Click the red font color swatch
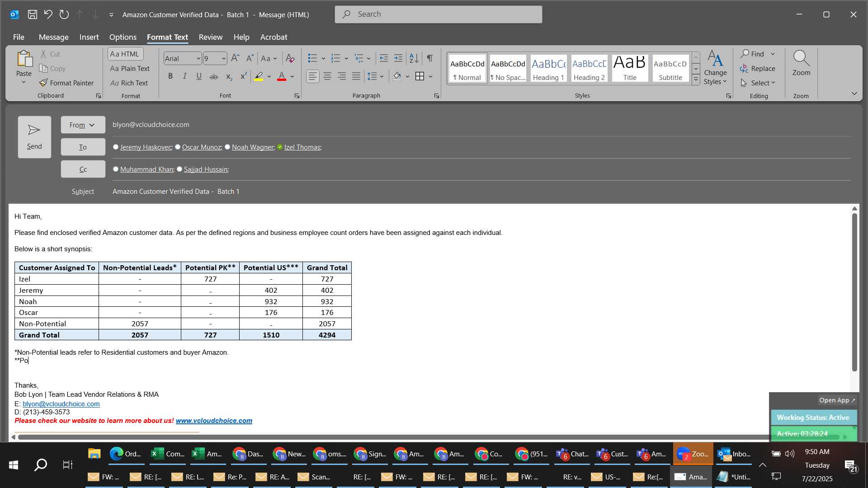 click(x=282, y=76)
